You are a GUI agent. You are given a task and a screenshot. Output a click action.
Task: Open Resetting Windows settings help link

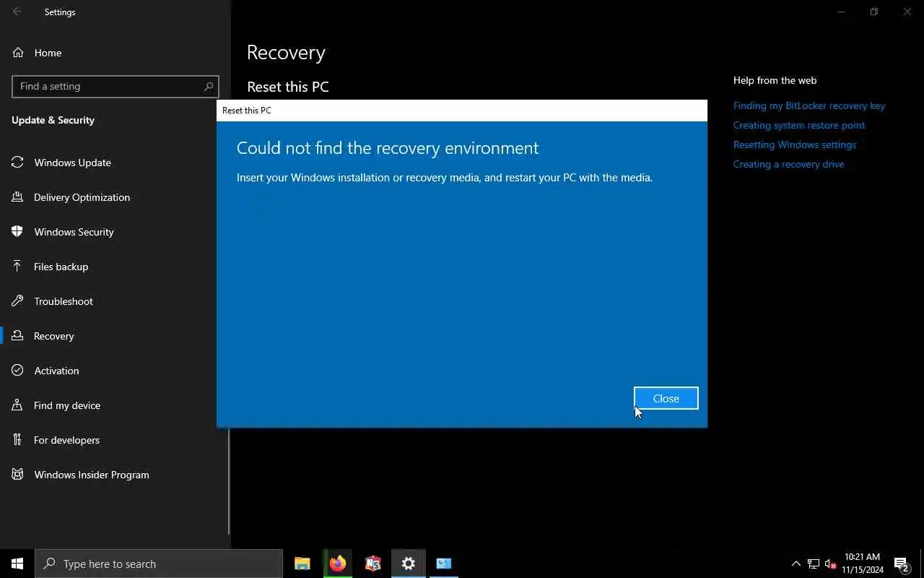click(794, 144)
